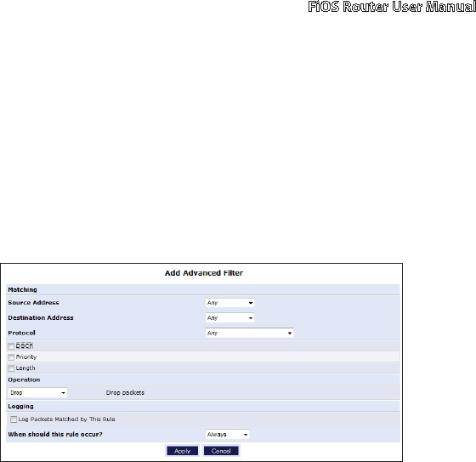Click the Destination Address dropdown arrow
The image size is (476, 462).
point(251,318)
